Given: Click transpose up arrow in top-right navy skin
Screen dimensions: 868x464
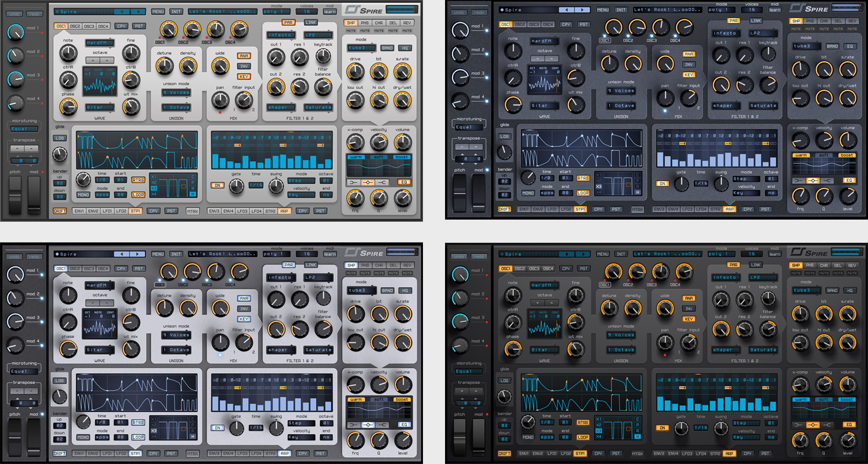Looking at the screenshot, I should (476, 147).
